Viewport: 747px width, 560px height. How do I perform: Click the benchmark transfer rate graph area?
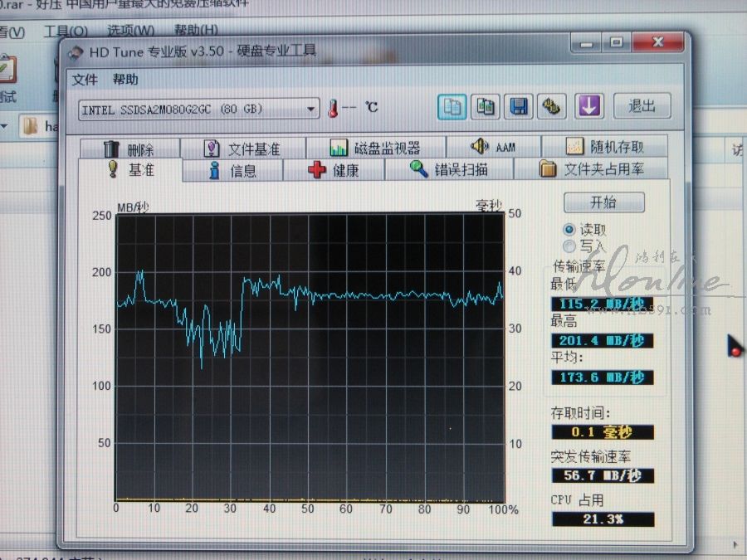pos(309,357)
